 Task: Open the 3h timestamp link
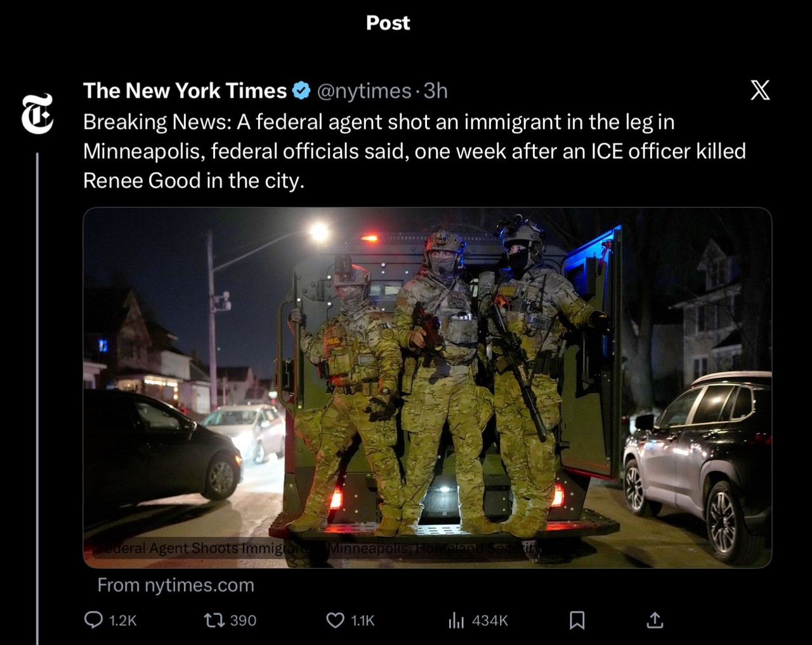tap(435, 91)
